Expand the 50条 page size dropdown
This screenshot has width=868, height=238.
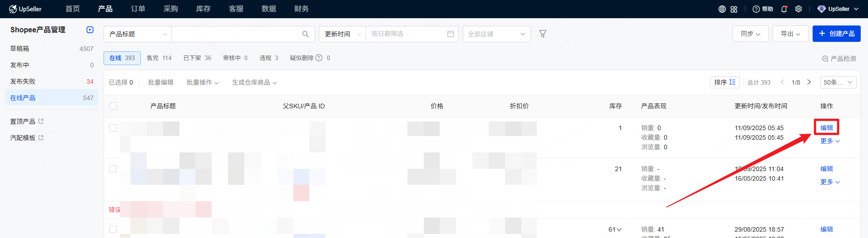(x=838, y=82)
